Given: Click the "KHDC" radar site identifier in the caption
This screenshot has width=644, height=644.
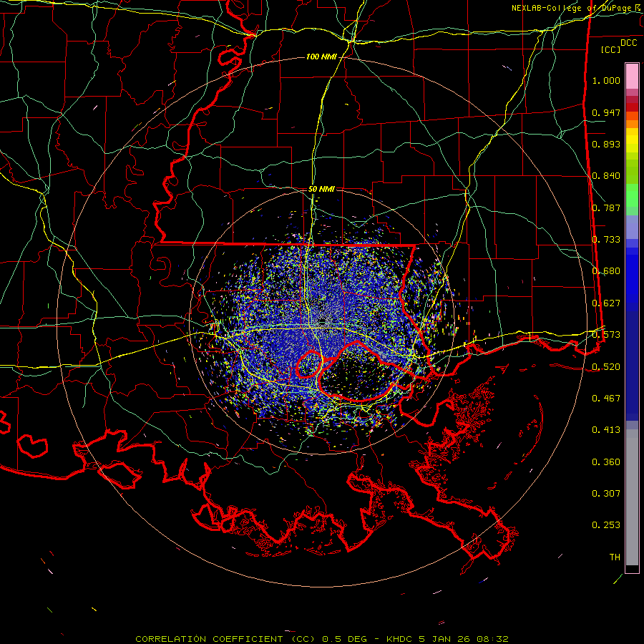Looking at the screenshot, I should (401, 639).
